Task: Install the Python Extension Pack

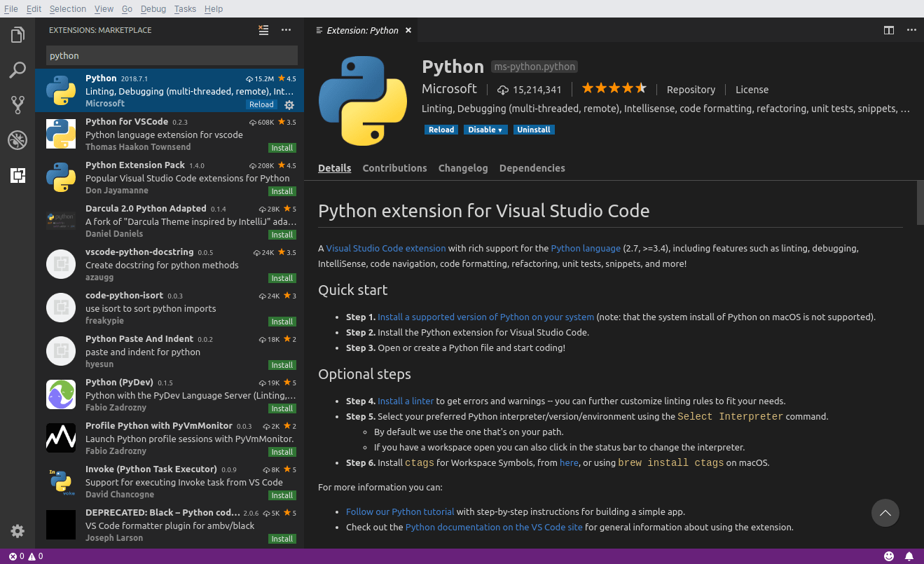Action: click(282, 191)
